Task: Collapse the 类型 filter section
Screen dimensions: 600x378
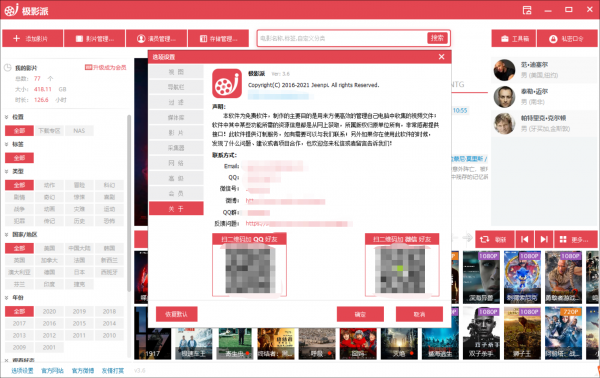Action: [x=7, y=171]
